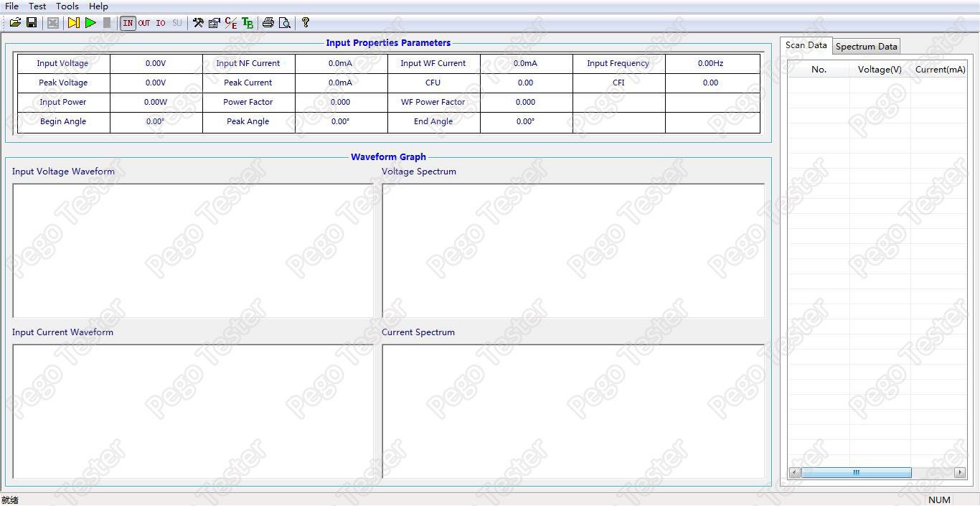Open print preview magnifier icon
Viewport: 980px width, 506px height.
(x=284, y=23)
